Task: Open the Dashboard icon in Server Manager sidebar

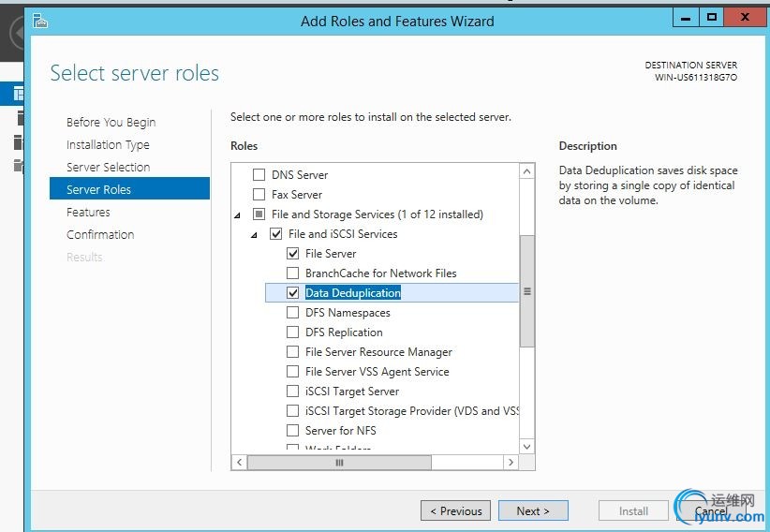Action: [19, 93]
